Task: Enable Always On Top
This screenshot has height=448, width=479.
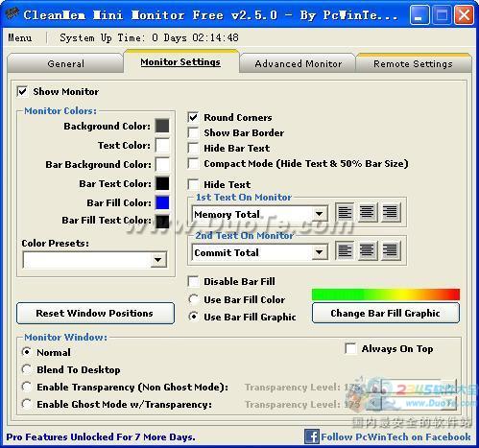Action: [x=350, y=348]
